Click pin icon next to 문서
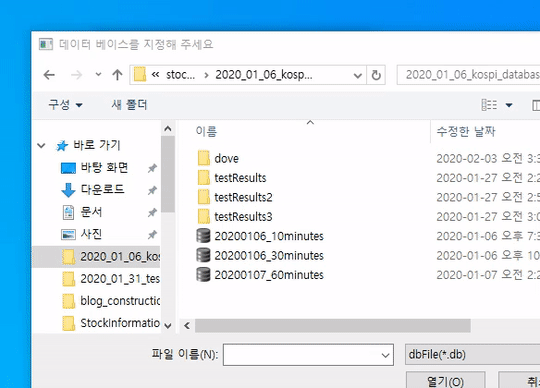540x388 pixels. coord(152,213)
